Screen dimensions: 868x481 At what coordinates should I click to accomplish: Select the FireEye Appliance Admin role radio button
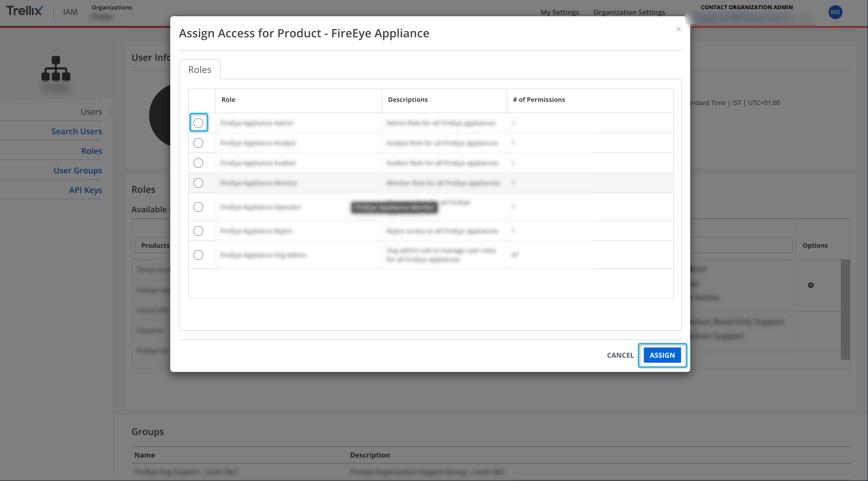pyautogui.click(x=198, y=123)
